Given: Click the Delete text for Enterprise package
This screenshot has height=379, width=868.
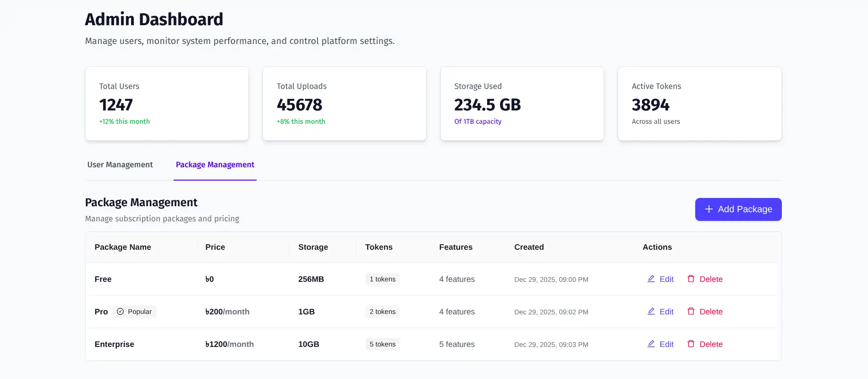Looking at the screenshot, I should (711, 344).
